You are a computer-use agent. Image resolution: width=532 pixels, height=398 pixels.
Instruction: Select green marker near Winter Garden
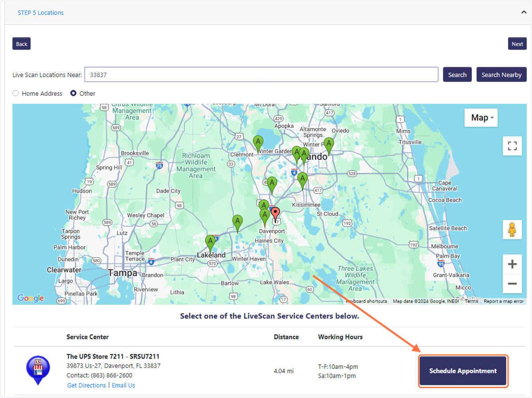258,144
